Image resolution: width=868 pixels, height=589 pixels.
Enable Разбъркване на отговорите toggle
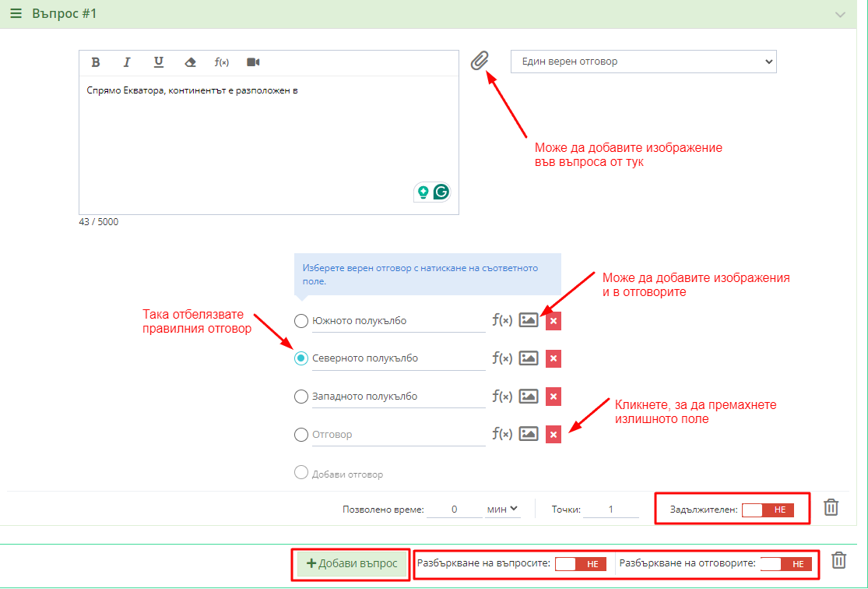[x=785, y=564]
